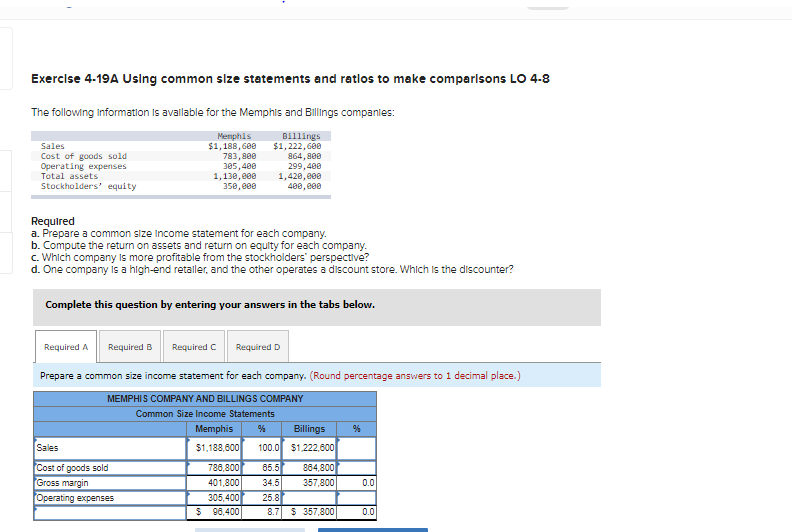Select the Sales label cell in answer table

tap(110, 448)
